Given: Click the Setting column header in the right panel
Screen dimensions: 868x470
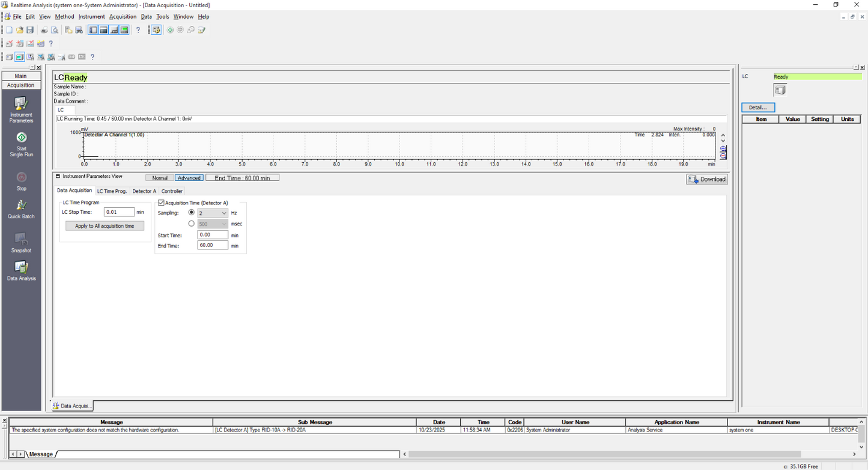Looking at the screenshot, I should pos(819,119).
